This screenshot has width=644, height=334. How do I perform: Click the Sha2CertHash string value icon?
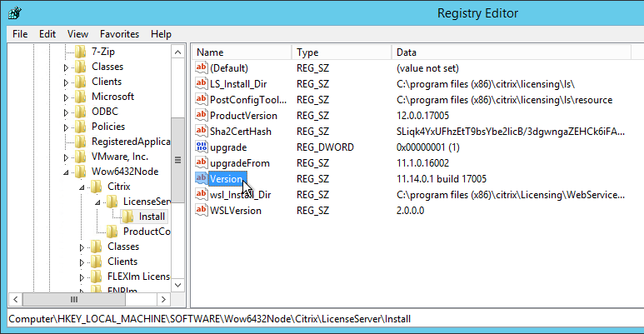[202, 131]
